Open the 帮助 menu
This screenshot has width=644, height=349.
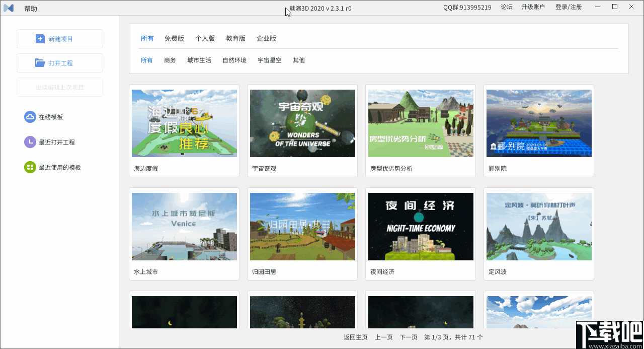point(31,9)
